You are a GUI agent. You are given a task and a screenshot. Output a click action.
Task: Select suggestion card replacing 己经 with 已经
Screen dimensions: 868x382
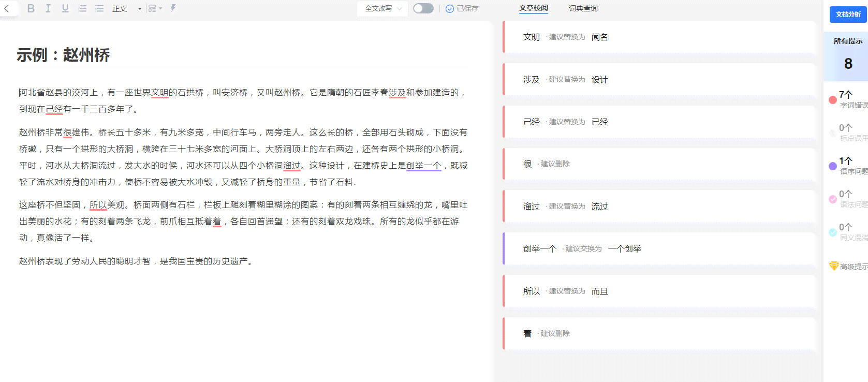point(659,122)
